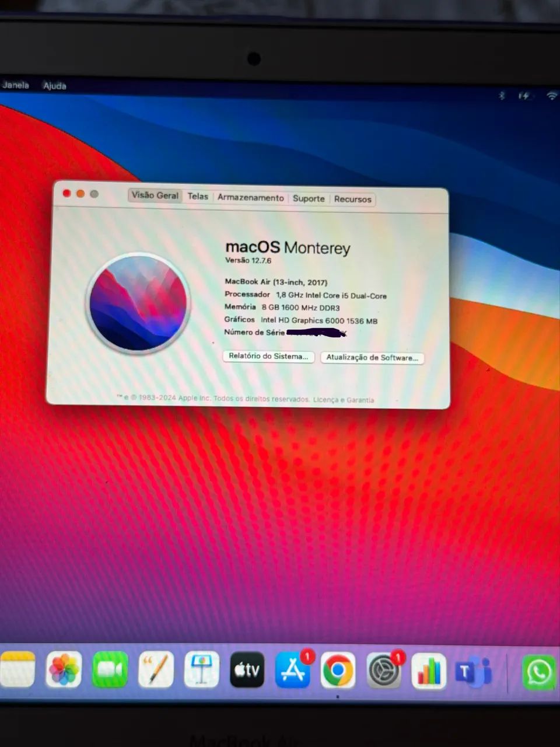The width and height of the screenshot is (560, 747).
Task: Open the Wi-Fi menu bar icon
Action: point(551,96)
